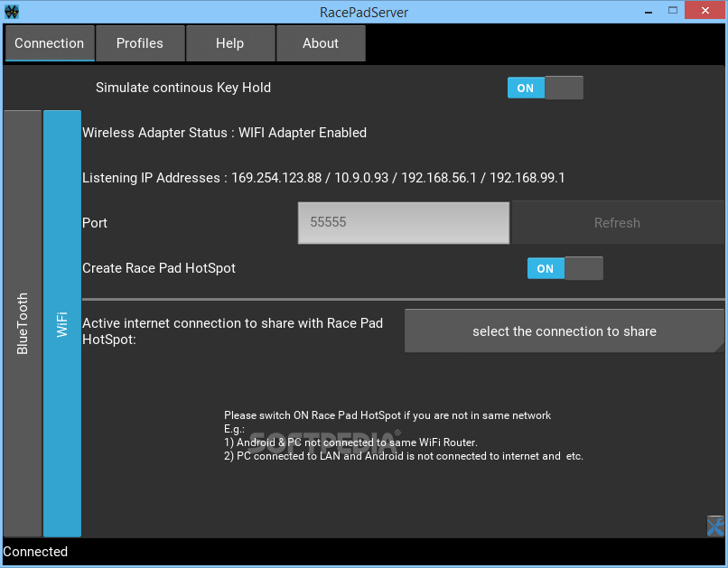This screenshot has height=568, width=728.
Task: Maximize the RacePadServer window
Action: click(x=673, y=10)
